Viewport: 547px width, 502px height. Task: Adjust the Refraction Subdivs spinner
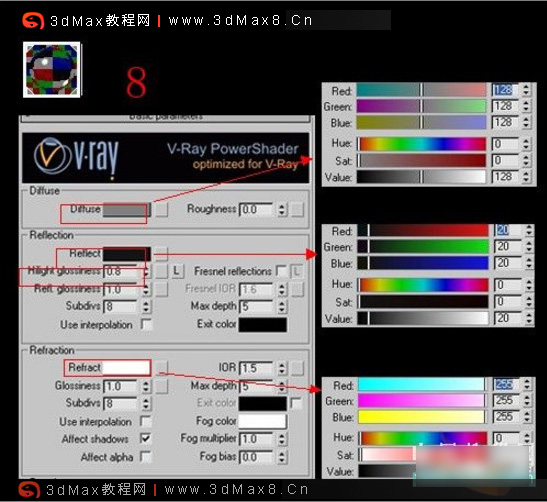tap(147, 403)
